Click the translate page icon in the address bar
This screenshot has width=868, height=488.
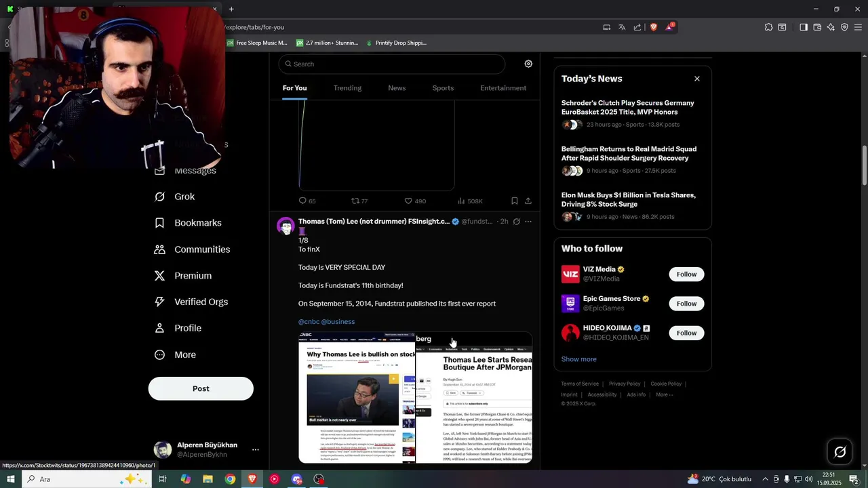click(622, 27)
